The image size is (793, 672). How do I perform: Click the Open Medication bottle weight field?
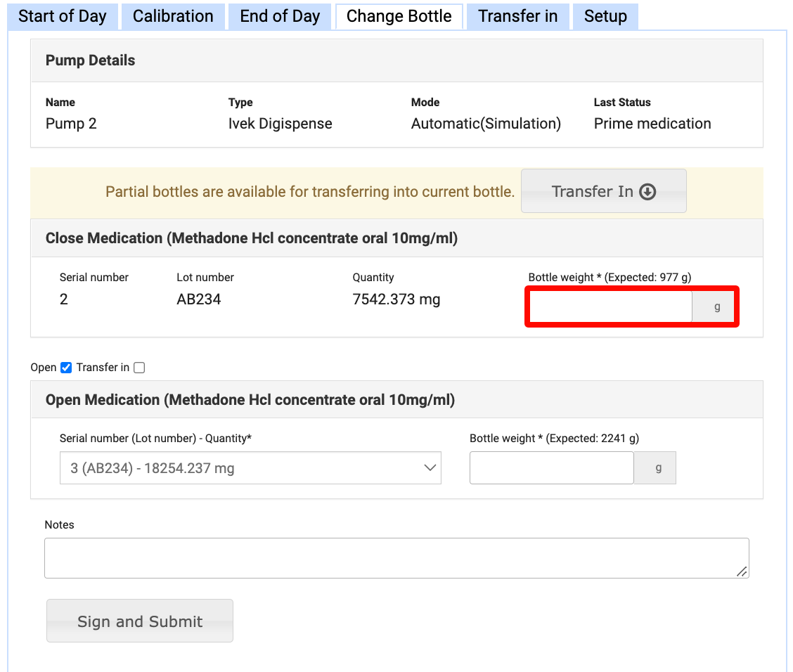pos(551,468)
